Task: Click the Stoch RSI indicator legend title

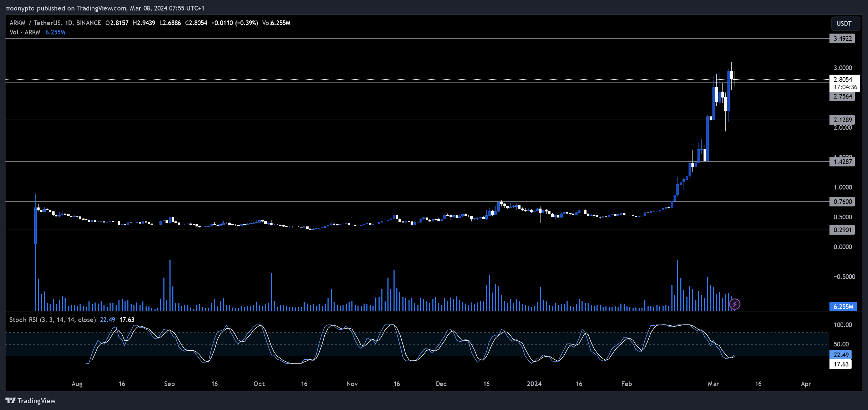Action: point(52,320)
